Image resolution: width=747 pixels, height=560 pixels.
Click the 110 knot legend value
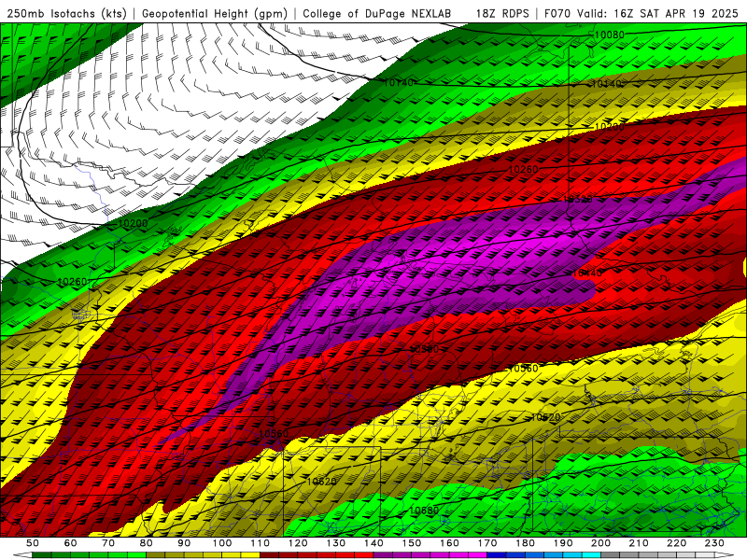click(261, 543)
